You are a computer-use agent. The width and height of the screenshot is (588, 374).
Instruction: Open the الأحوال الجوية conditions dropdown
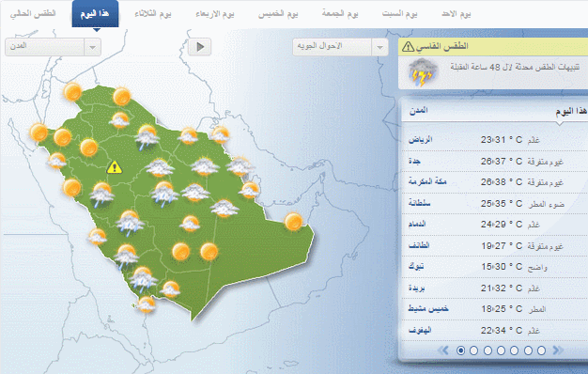(340, 47)
